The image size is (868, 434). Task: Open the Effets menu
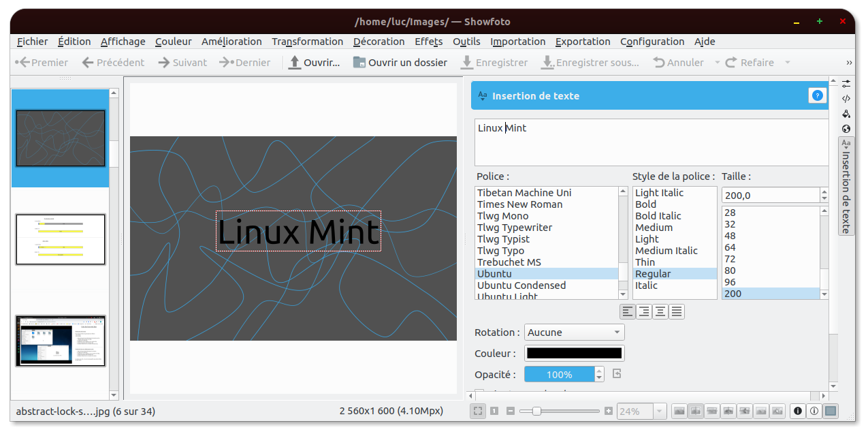(x=429, y=42)
